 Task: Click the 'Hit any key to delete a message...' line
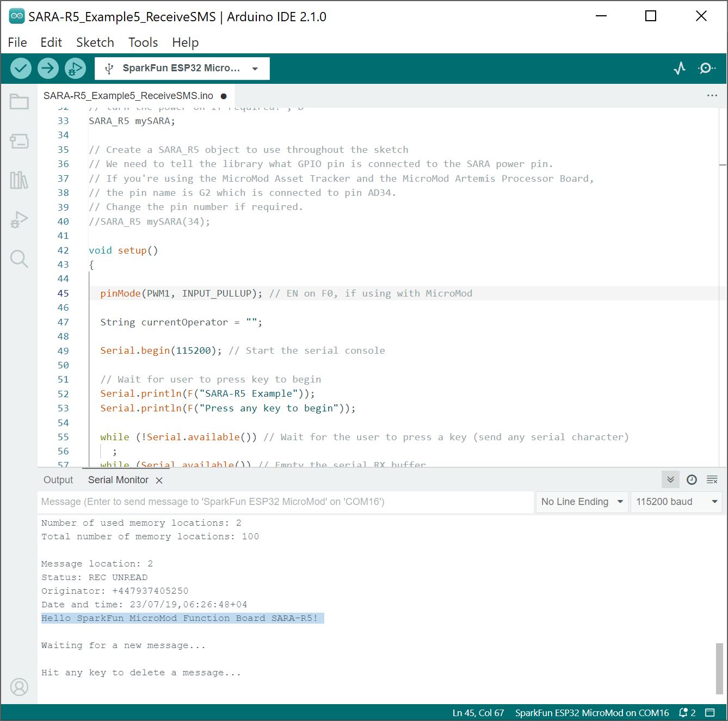pos(141,673)
